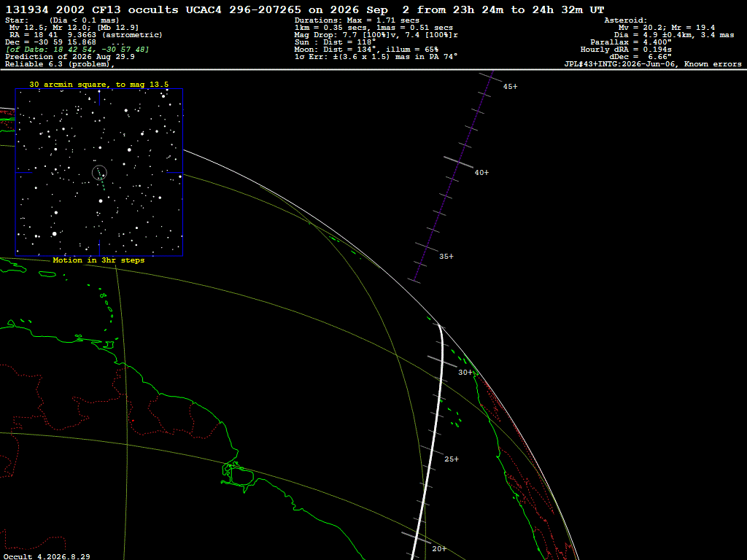Click the 30+ path marker label
This screenshot has width=747, height=560.
465,373
